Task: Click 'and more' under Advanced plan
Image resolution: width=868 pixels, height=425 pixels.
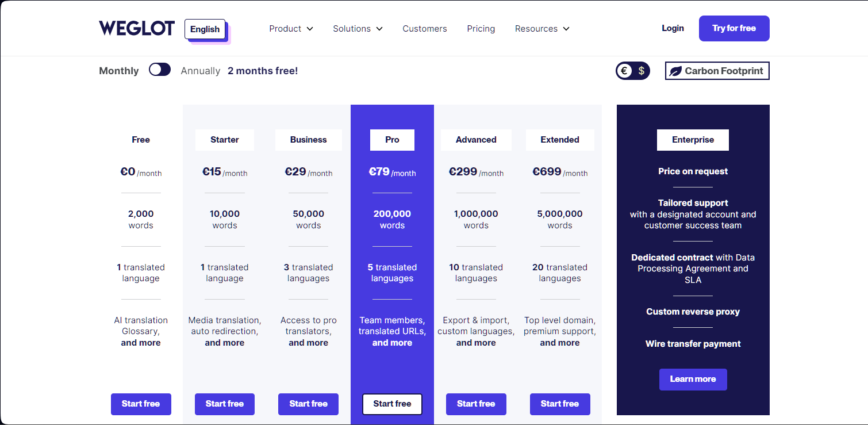Action: point(476,343)
